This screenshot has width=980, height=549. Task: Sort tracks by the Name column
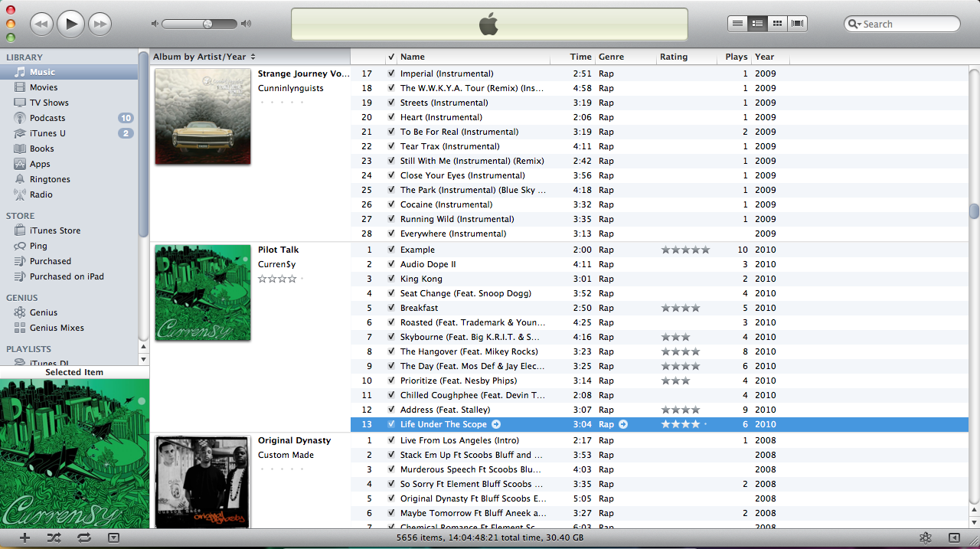tap(474, 57)
